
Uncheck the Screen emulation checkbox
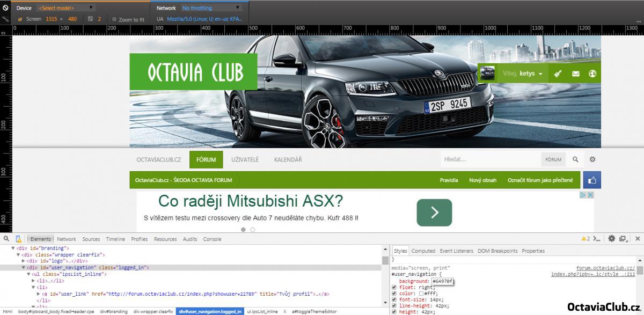[20, 19]
